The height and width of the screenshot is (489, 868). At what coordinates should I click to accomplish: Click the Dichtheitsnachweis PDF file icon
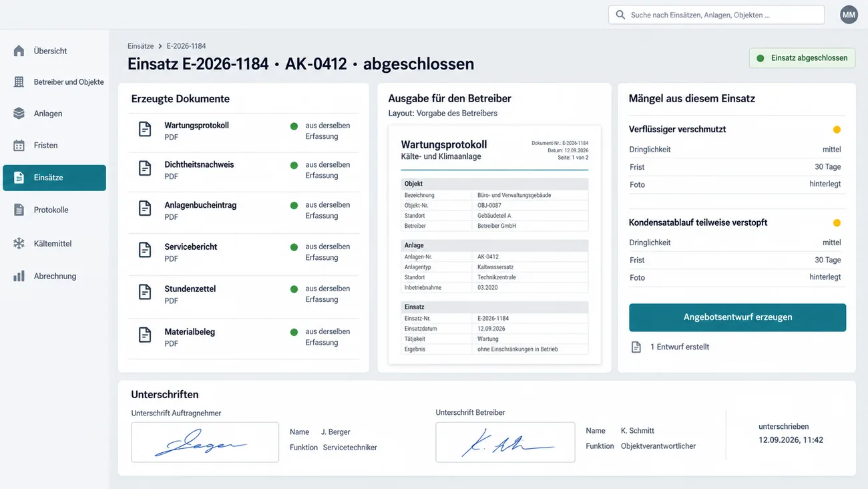tap(145, 169)
